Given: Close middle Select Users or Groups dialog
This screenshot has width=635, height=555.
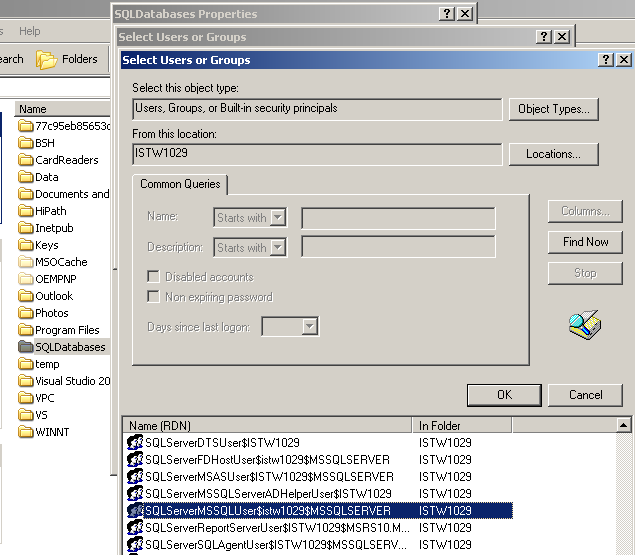Looking at the screenshot, I should pos(562,37).
